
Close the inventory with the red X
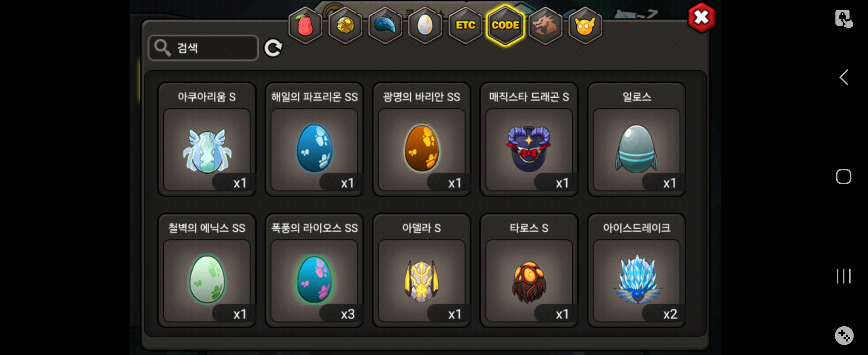(701, 17)
